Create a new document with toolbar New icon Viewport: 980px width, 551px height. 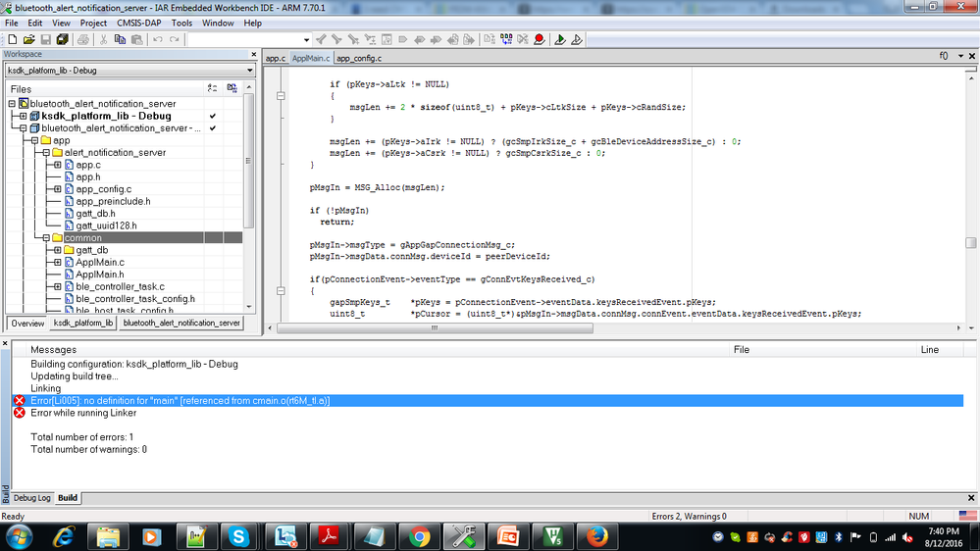[x=12, y=39]
